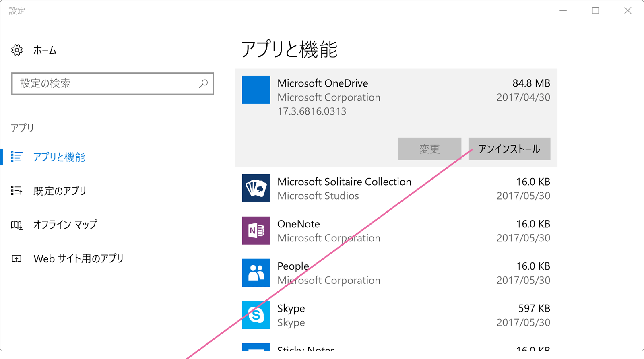Image resolution: width=644 pixels, height=359 pixels.
Task: Click the アプリ section heading in sidebar
Action: coord(22,128)
